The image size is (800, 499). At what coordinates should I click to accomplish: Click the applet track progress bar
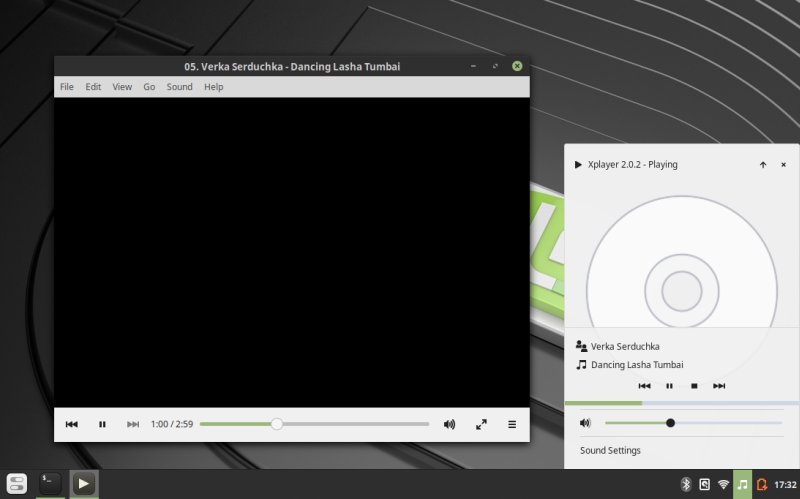point(682,403)
